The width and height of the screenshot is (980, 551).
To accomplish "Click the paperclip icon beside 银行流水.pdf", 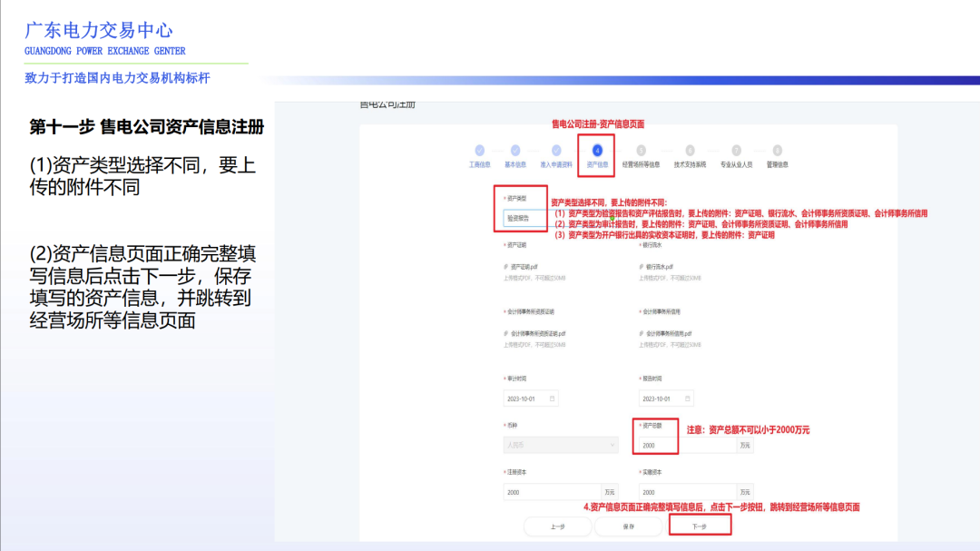I will pos(640,267).
